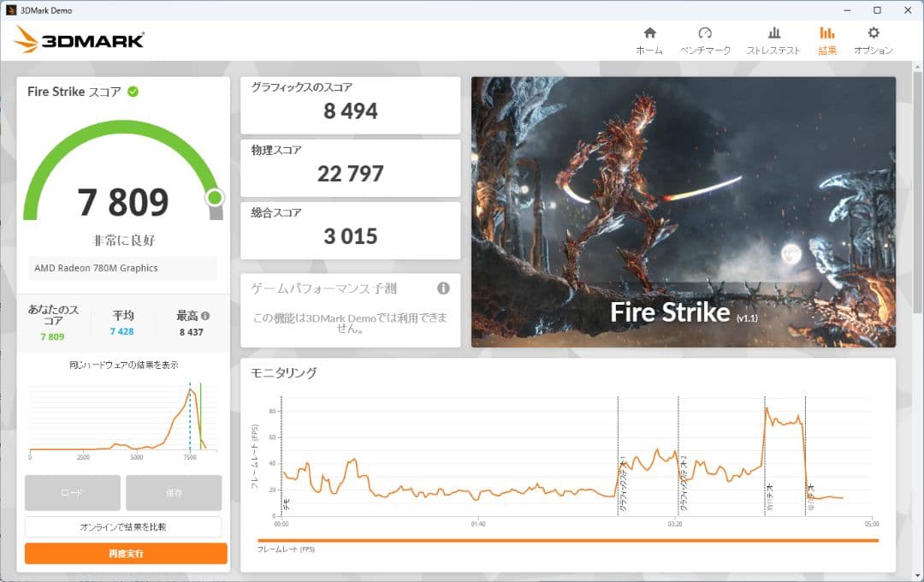
Task: Click the info icon on ゲームパフォーマンス予測
Action: click(443, 289)
